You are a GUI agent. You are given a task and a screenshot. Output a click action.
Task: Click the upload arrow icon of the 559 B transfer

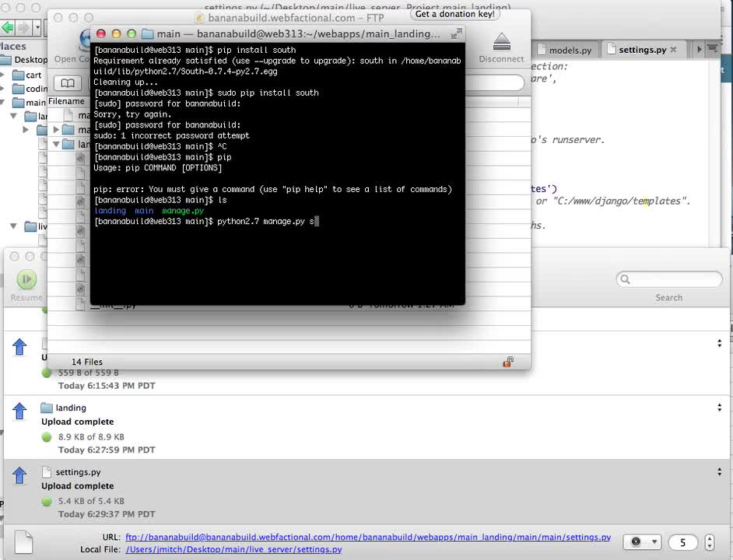[x=19, y=346]
